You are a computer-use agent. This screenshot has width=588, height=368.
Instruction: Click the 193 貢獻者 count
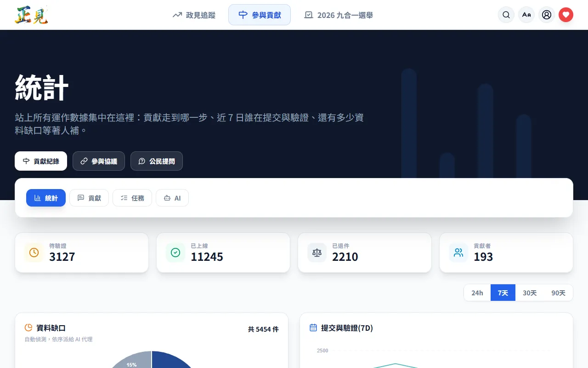483,257
